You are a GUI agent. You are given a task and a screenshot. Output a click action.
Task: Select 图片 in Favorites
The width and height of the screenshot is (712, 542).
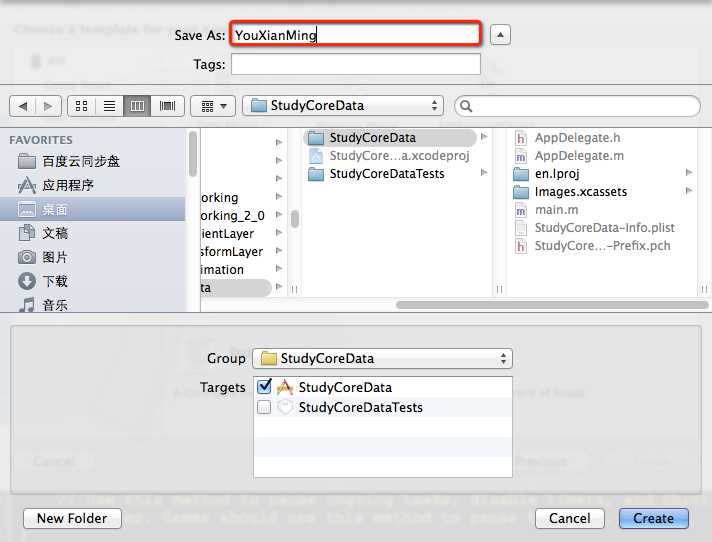coord(93,257)
